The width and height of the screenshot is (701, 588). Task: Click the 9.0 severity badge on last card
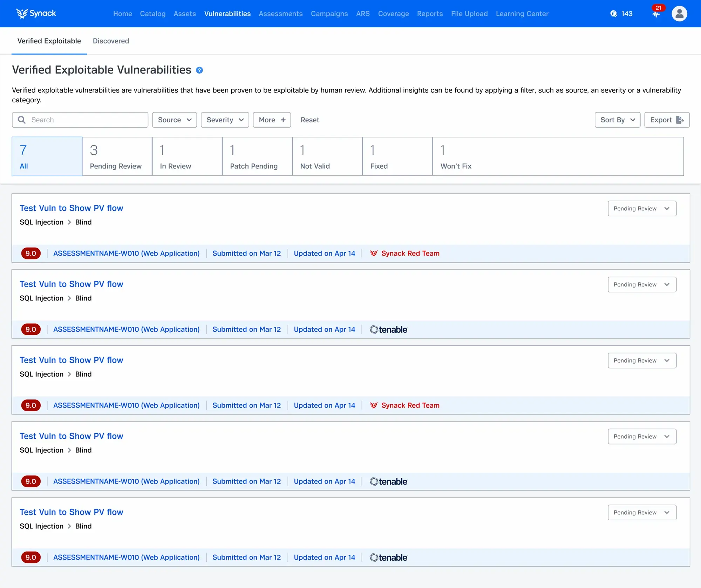pos(31,557)
